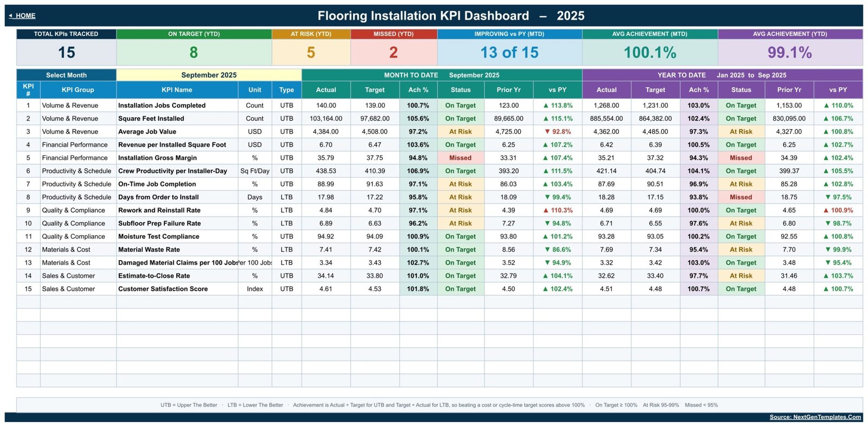Click the KPI # column header
The image size is (868, 427).
pyautogui.click(x=28, y=90)
